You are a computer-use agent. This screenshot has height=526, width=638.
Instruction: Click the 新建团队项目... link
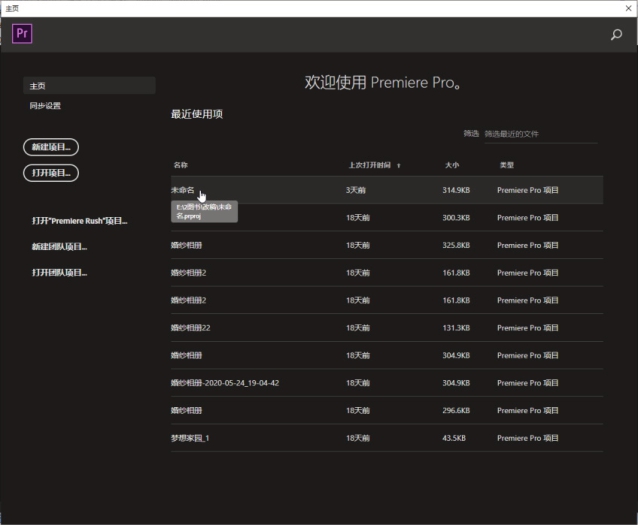[59, 247]
